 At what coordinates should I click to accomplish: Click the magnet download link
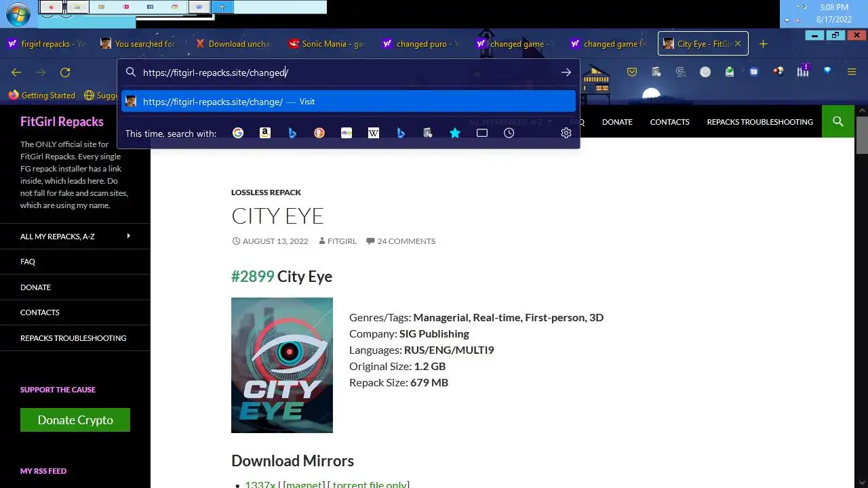click(x=303, y=484)
